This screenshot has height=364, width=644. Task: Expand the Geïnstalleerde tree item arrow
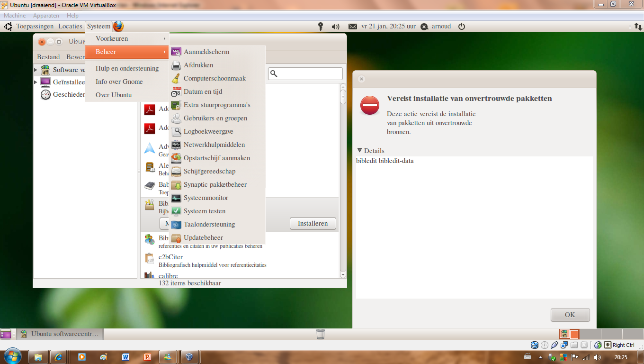pos(36,82)
